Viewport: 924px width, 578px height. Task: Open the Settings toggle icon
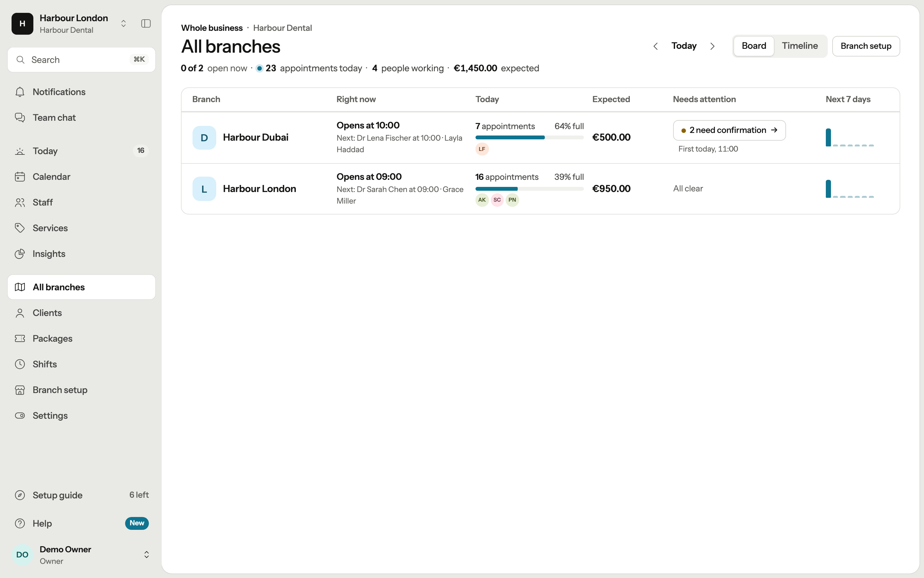[20, 416]
